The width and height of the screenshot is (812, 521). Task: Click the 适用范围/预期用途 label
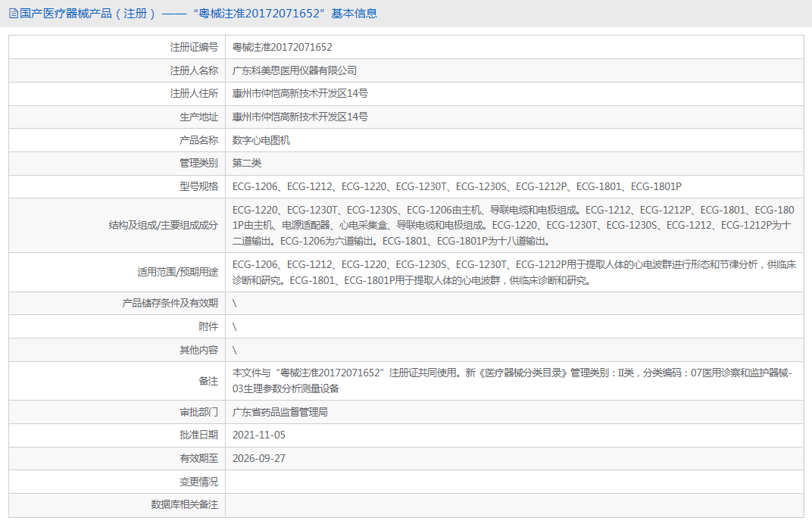tap(177, 272)
